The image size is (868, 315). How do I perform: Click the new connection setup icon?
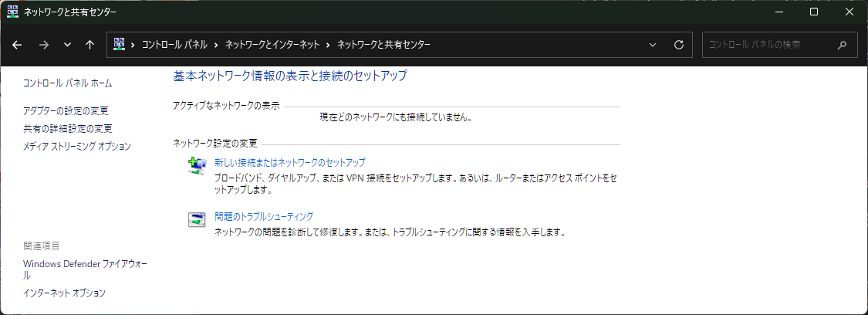click(197, 165)
